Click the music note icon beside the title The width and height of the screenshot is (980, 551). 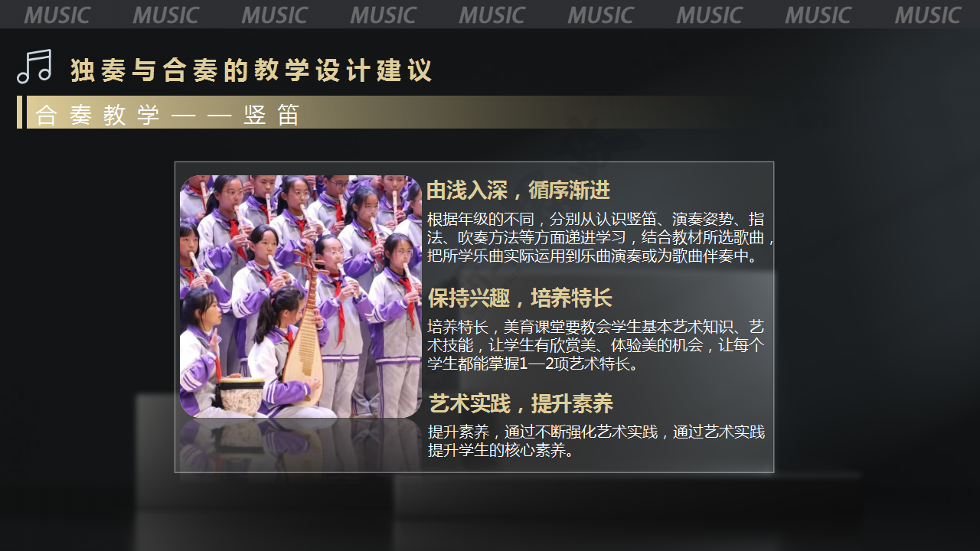pyautogui.click(x=34, y=67)
